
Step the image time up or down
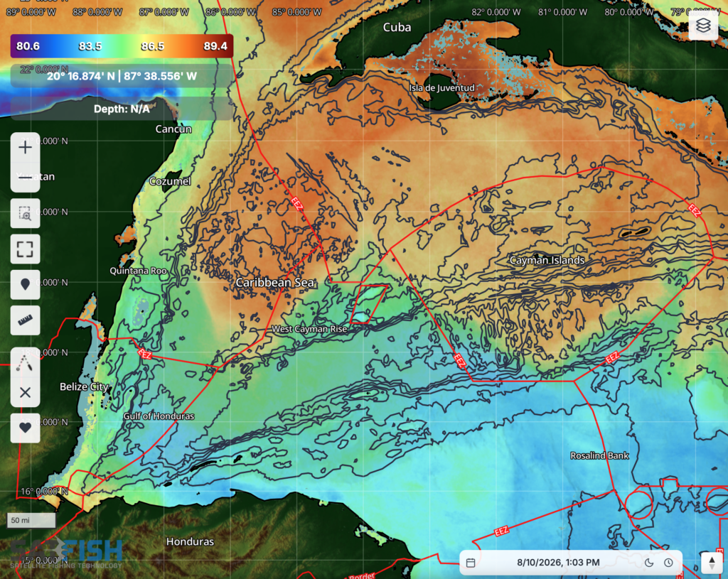712,563
